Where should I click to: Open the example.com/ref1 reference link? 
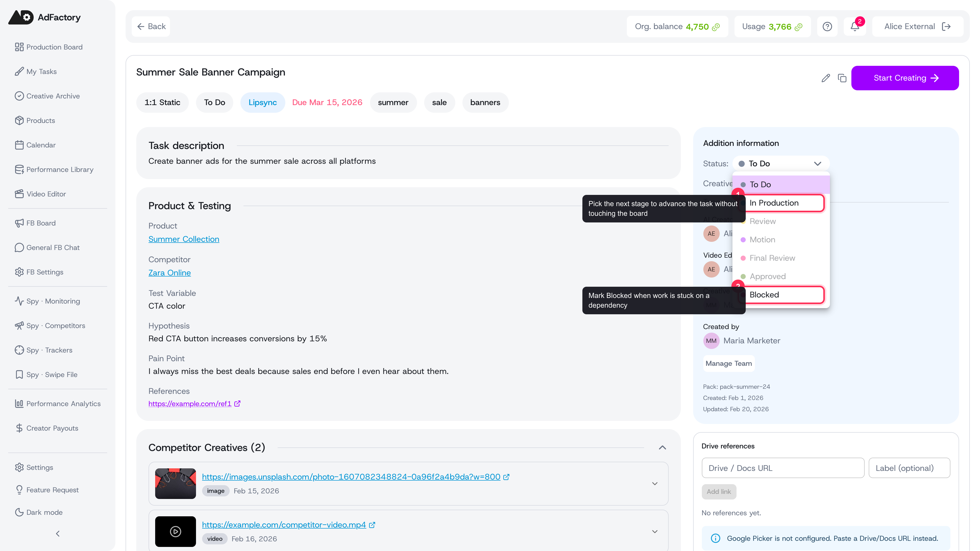190,404
